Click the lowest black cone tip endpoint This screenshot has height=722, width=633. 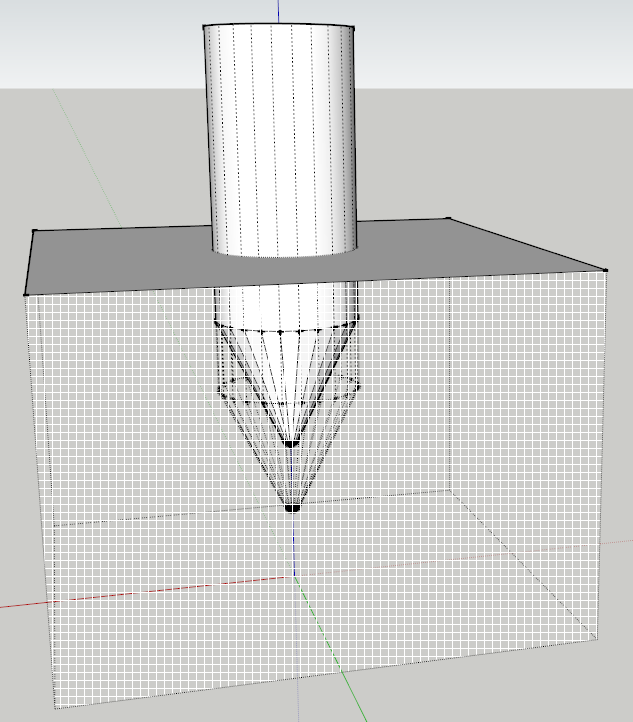coord(292,508)
